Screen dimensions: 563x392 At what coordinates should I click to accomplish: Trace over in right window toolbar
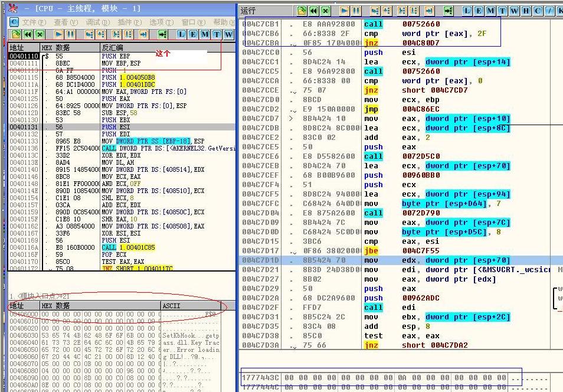(x=414, y=11)
